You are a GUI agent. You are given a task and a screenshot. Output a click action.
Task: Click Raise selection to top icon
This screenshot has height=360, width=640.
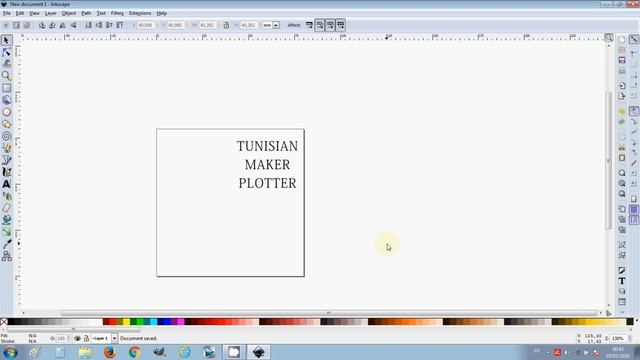(x=120, y=25)
